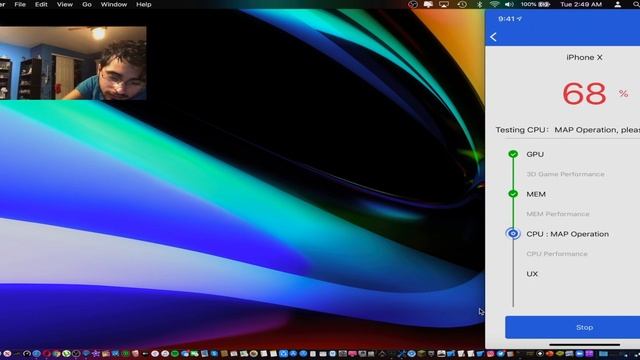Open the Help menu
The height and width of the screenshot is (360, 640).
(x=144, y=4)
